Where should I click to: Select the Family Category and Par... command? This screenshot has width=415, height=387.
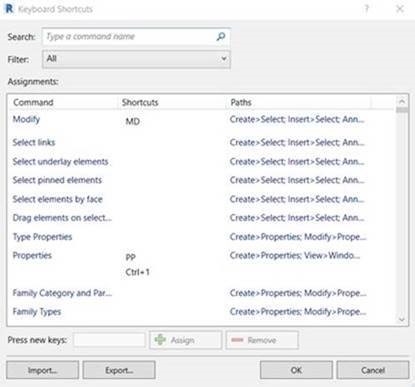pyautogui.click(x=62, y=293)
